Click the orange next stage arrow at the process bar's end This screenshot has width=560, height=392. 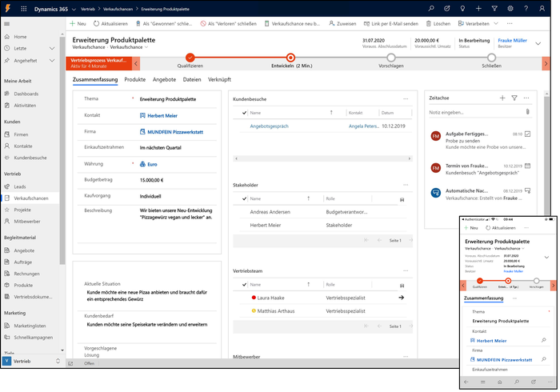point(546,63)
